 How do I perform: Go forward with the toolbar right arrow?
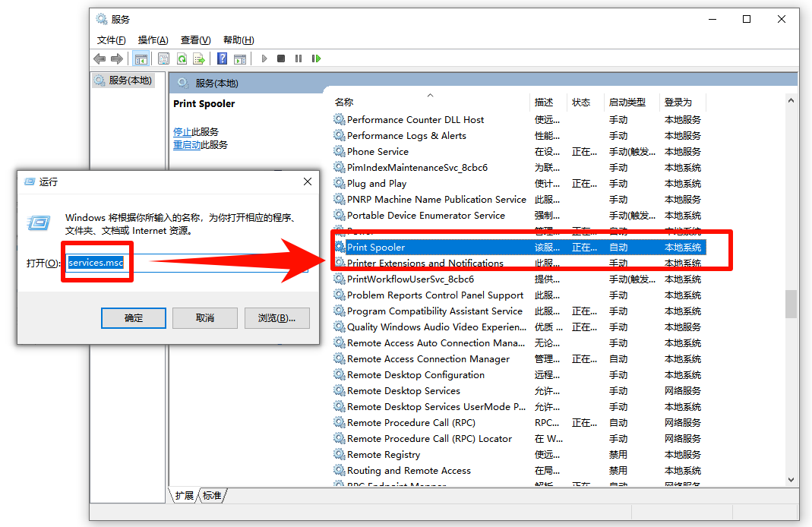[x=117, y=58]
